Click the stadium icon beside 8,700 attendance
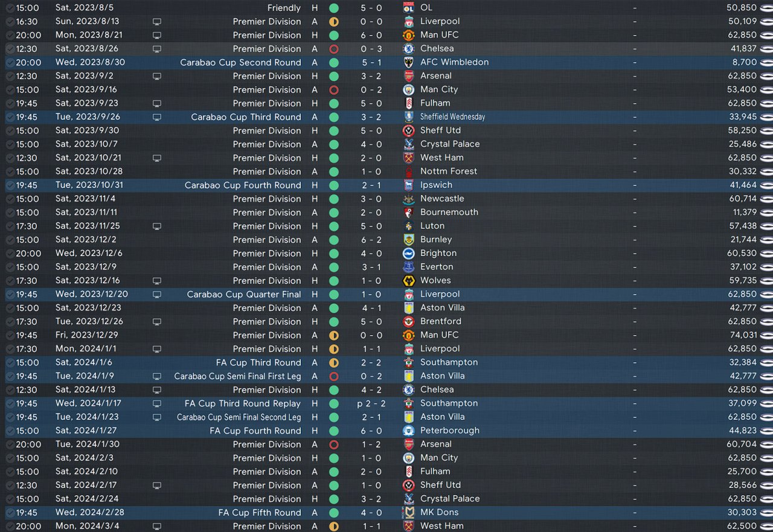The height and width of the screenshot is (532, 773). click(x=766, y=62)
